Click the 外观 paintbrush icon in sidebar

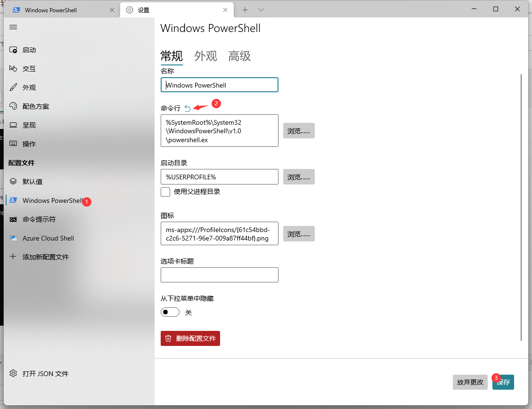(13, 88)
